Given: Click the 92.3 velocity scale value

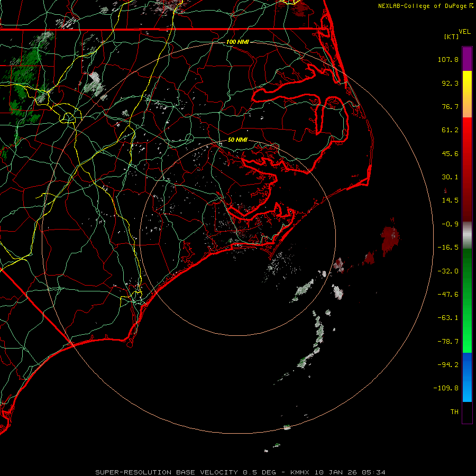Looking at the screenshot, I should coord(450,83).
